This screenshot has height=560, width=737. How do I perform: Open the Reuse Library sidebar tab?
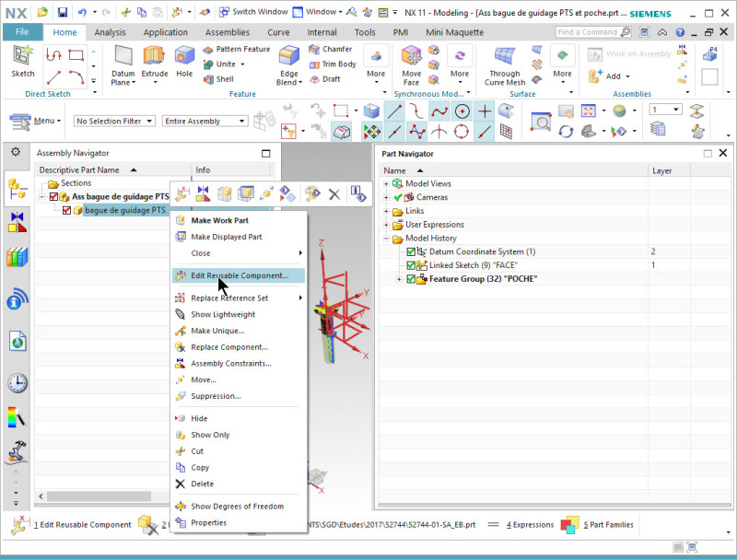point(18,257)
